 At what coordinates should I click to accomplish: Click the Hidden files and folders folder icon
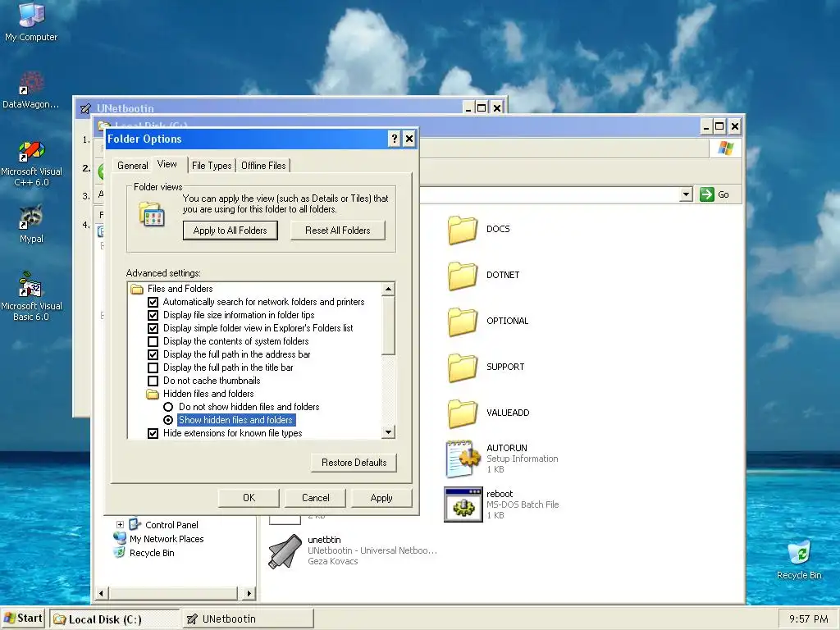coord(153,394)
